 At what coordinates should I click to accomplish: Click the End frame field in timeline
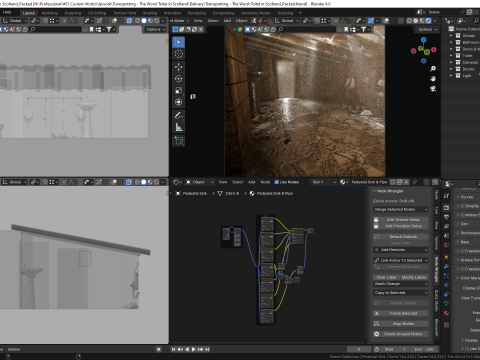click(424, 349)
